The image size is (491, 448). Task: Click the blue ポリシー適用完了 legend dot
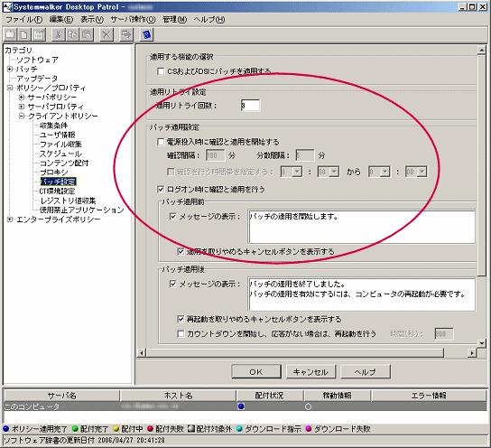point(6,428)
